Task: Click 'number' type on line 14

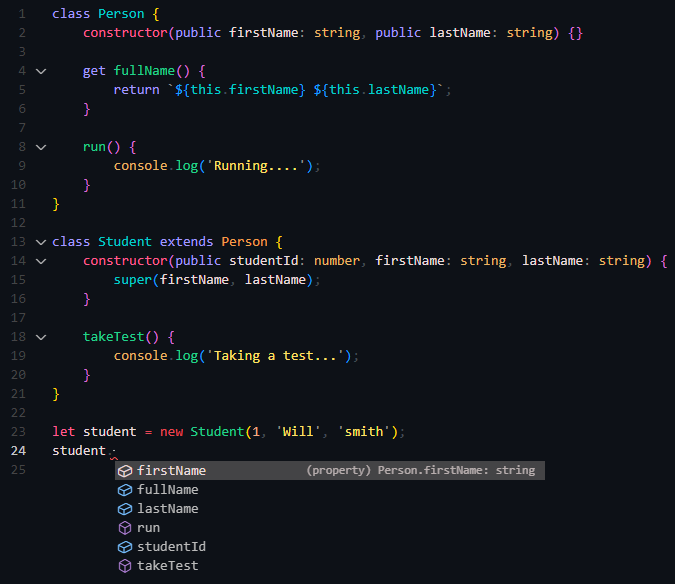Action: 337,260
